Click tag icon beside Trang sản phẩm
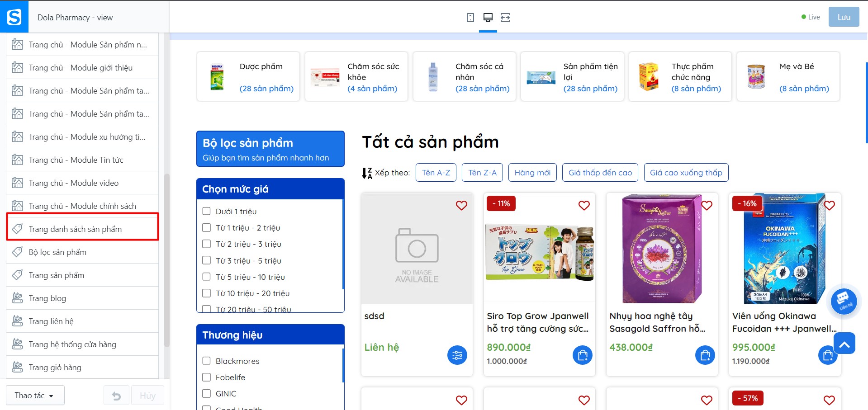 click(x=17, y=275)
